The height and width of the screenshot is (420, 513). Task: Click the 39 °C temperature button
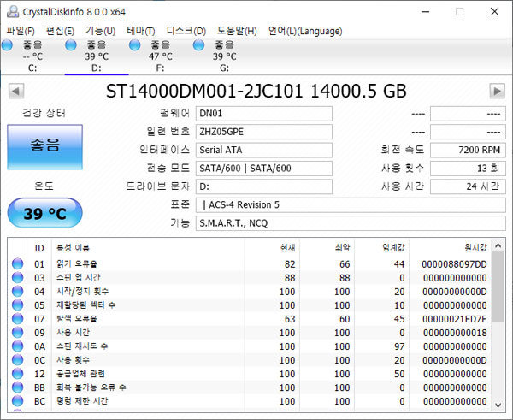[x=44, y=213]
